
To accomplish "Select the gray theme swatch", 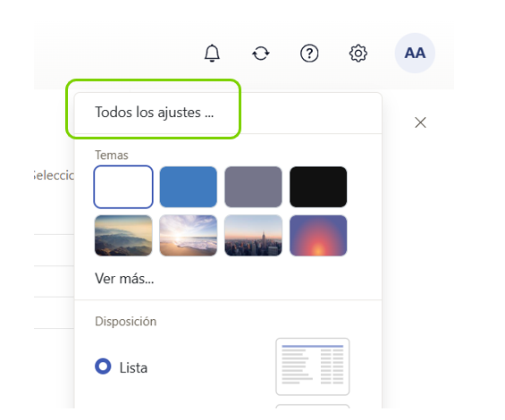I will tap(253, 187).
